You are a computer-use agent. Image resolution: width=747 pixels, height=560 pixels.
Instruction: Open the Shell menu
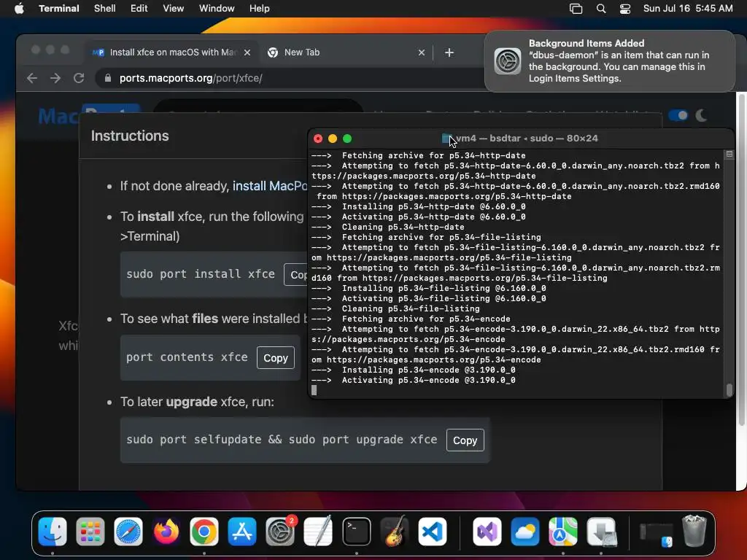tap(105, 9)
